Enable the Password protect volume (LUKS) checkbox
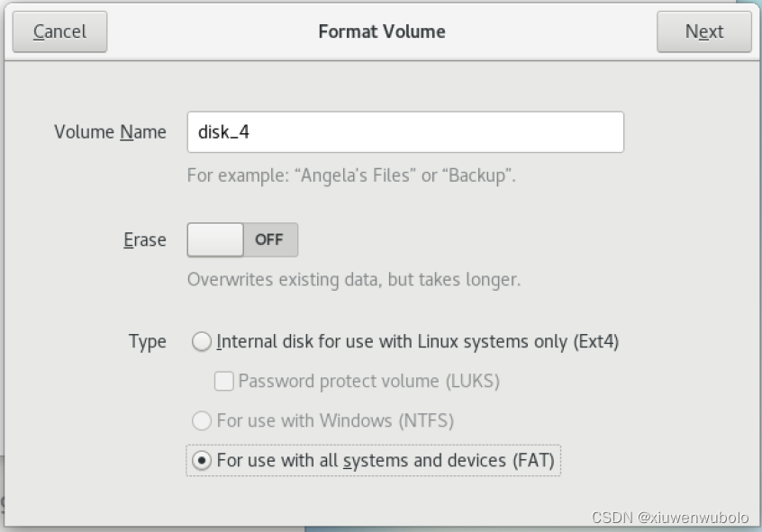 [222, 381]
